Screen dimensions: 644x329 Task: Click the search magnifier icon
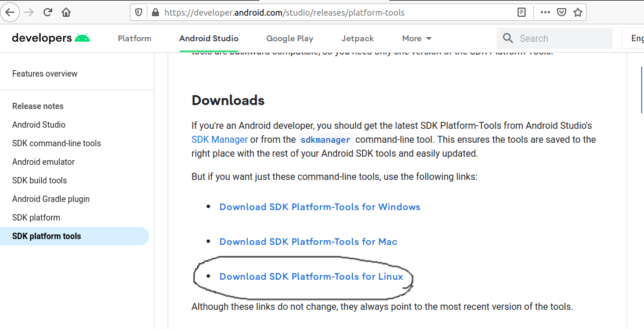(x=508, y=38)
